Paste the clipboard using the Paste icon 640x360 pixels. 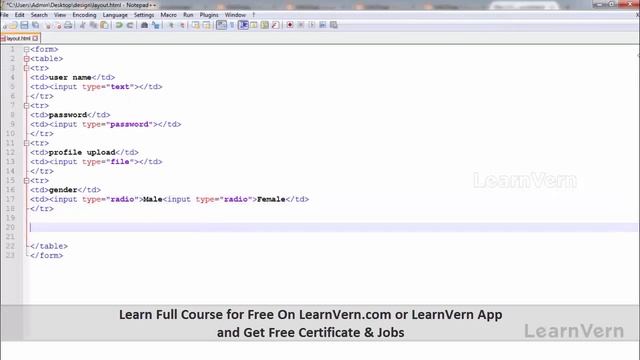[104, 25]
